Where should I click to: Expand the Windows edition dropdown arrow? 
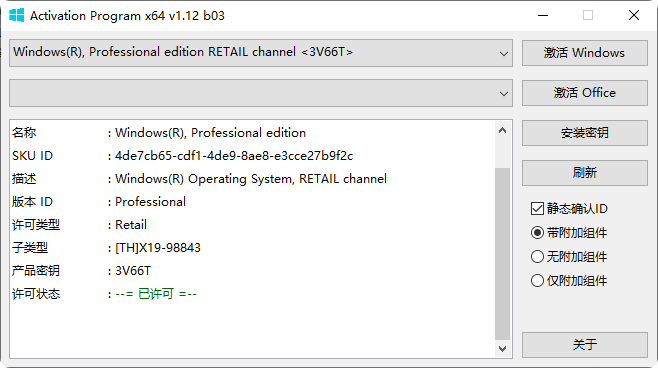point(504,53)
